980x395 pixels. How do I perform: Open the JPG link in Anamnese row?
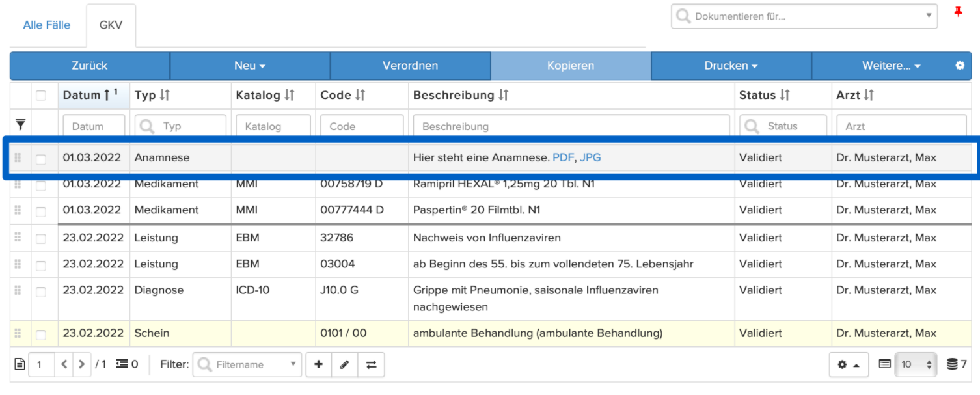(590, 157)
